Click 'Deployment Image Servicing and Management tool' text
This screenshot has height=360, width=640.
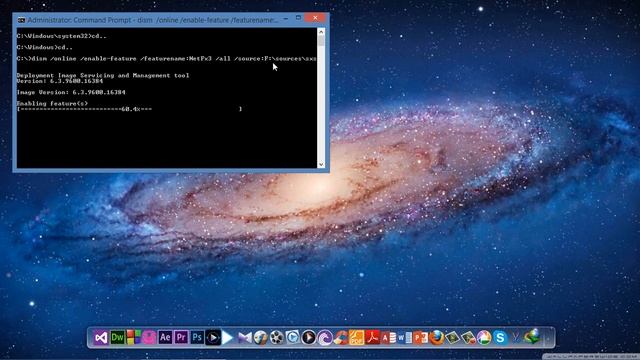[103, 76]
